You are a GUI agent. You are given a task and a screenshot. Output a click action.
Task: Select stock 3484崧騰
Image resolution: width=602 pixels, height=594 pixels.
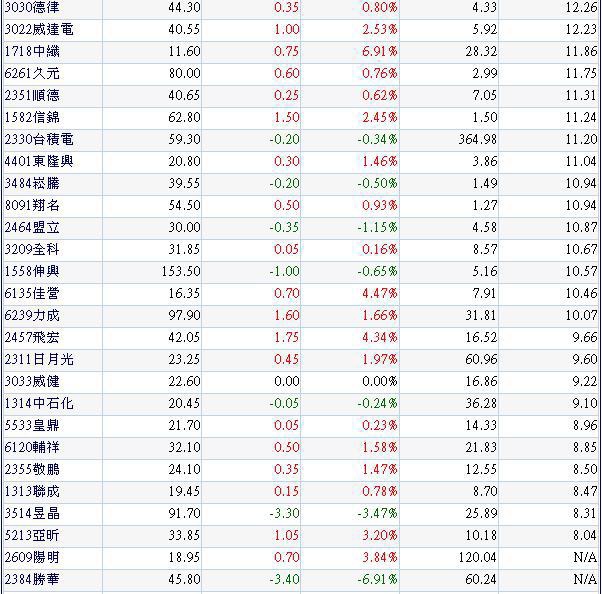pos(32,183)
